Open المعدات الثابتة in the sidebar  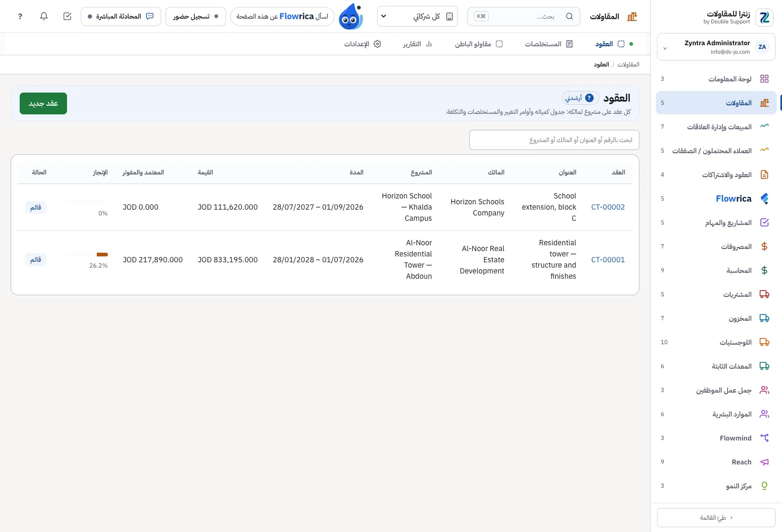pos(716,366)
